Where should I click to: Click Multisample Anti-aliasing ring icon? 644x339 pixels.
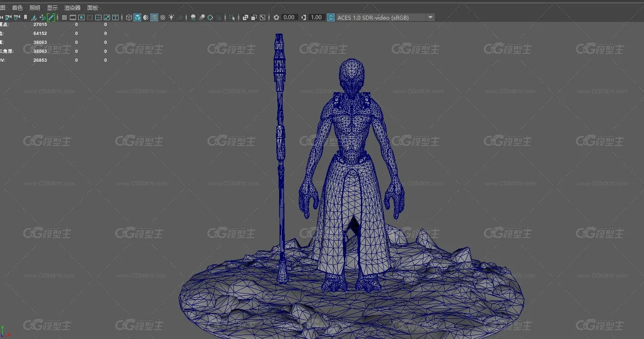coord(210,17)
